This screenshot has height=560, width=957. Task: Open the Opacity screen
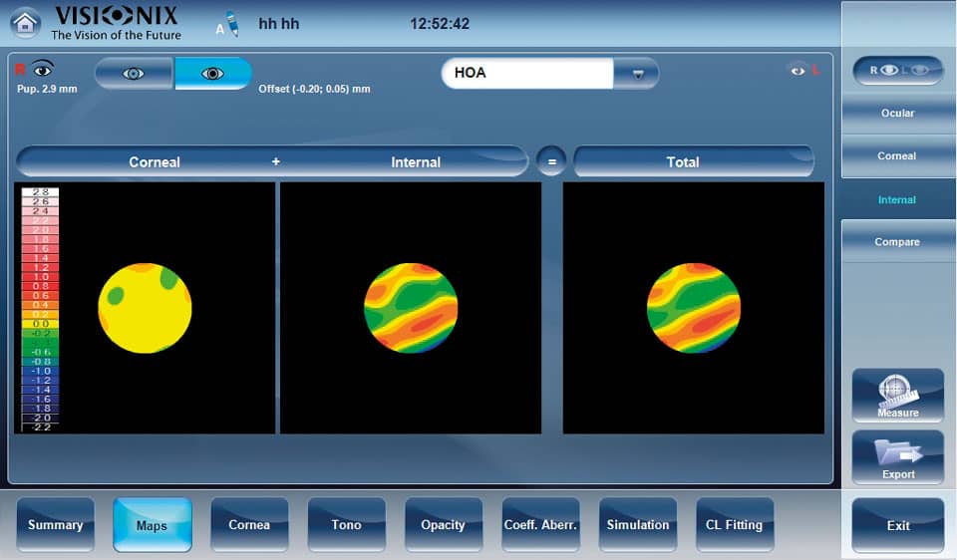pyautogui.click(x=444, y=524)
